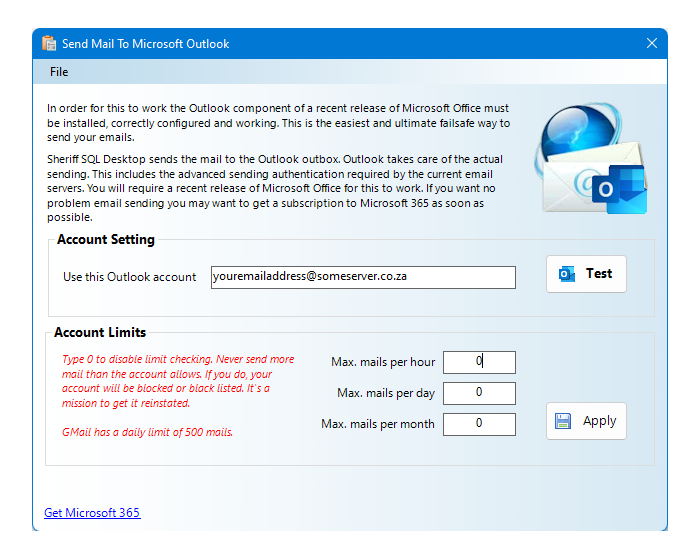Viewport: 700px width, 560px height.
Task: Click the clipboard icon in the title bar
Action: [x=49, y=43]
